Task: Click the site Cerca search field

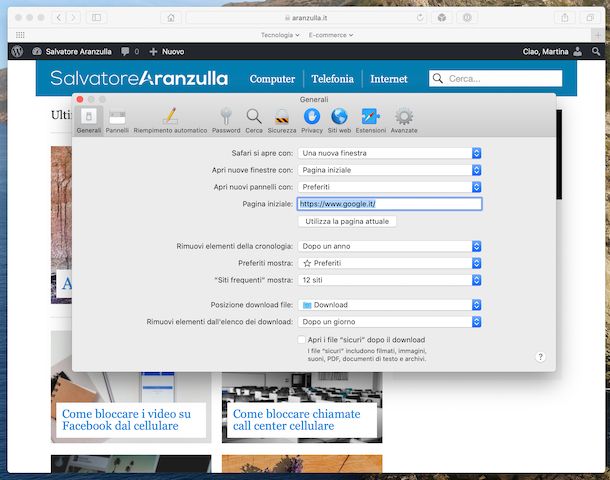Action: click(496, 79)
